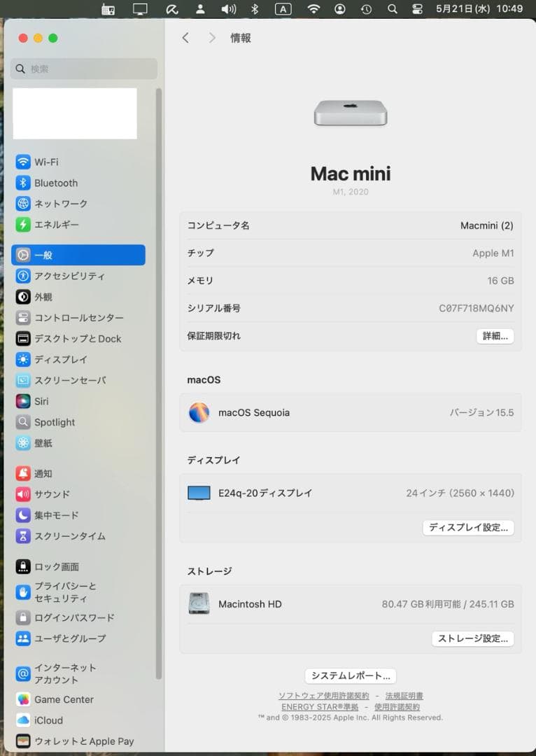Open スクリーンセーバ settings
This screenshot has width=536, height=756.
78,380
